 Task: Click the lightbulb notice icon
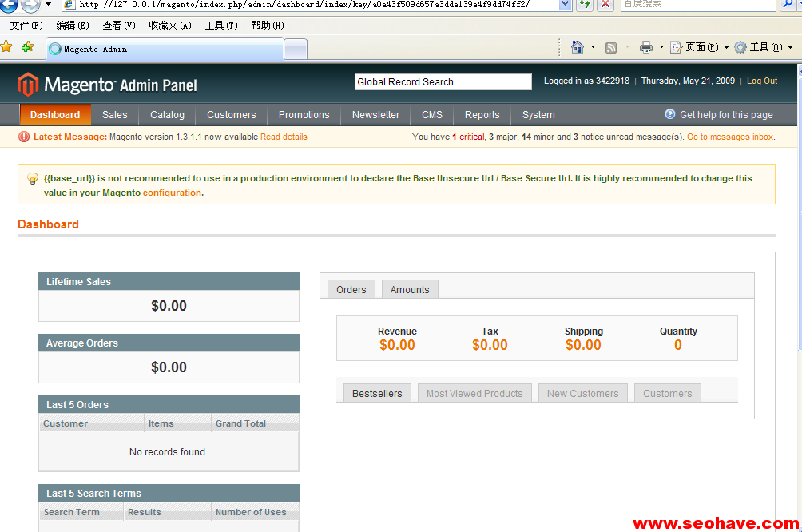click(32, 178)
